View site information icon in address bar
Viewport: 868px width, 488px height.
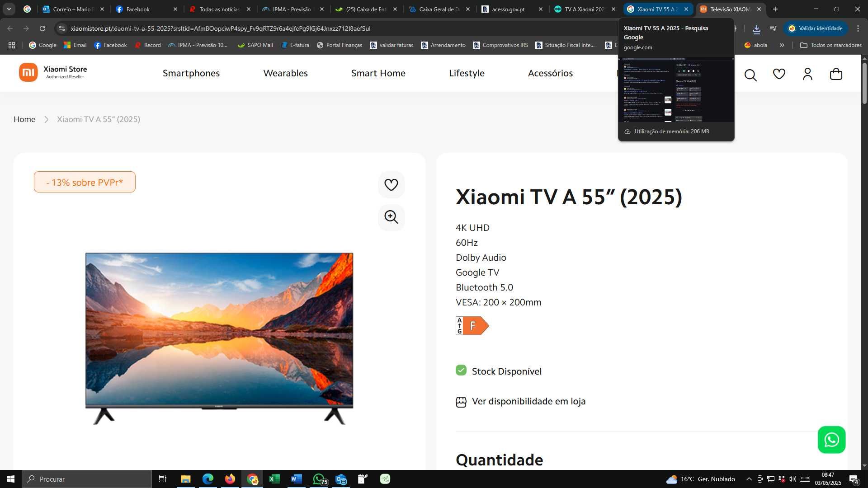click(62, 28)
